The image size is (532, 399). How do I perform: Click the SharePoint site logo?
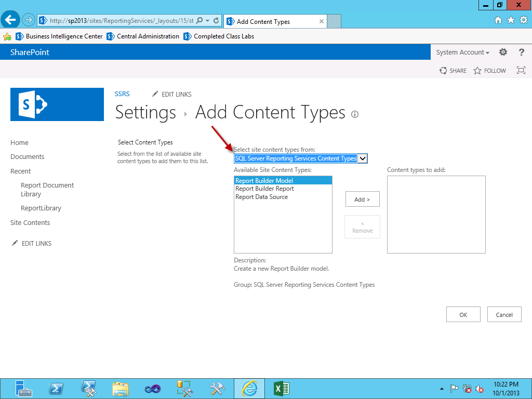coord(57,104)
